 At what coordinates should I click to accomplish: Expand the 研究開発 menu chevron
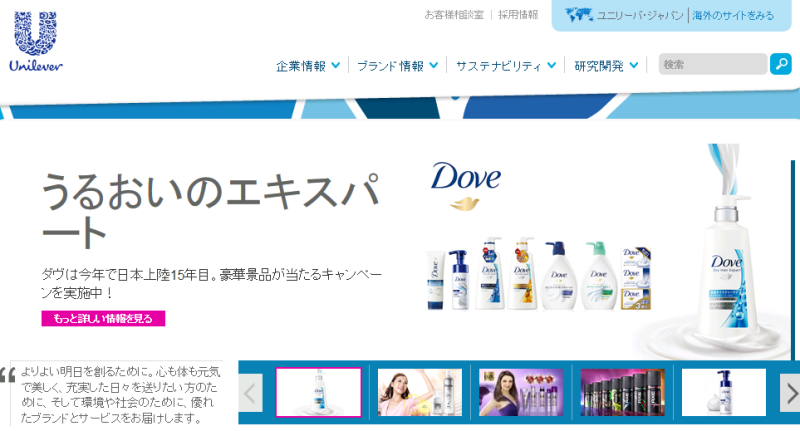click(x=634, y=65)
